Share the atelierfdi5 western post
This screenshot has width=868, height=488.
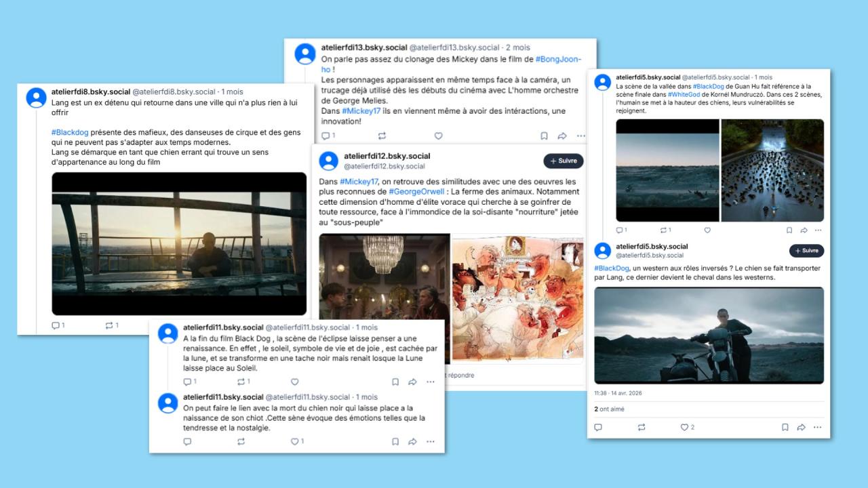point(801,427)
